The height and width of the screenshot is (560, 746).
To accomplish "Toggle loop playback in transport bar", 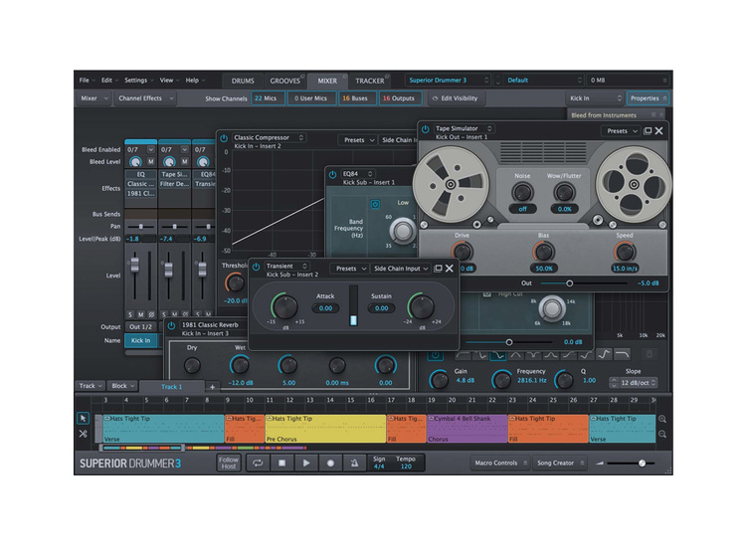I will 258,463.
